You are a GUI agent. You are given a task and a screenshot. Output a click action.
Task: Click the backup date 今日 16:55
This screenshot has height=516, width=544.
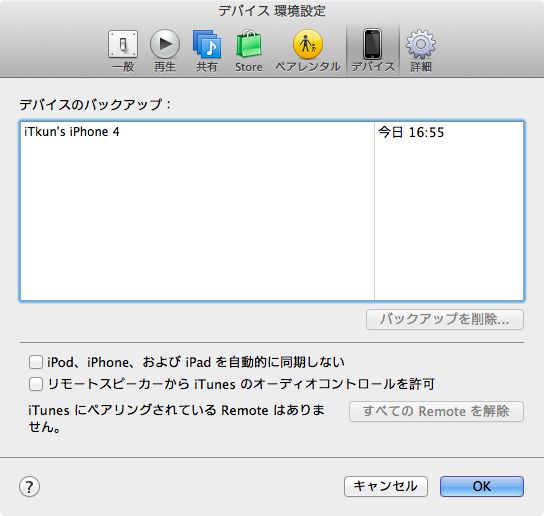[x=411, y=132]
